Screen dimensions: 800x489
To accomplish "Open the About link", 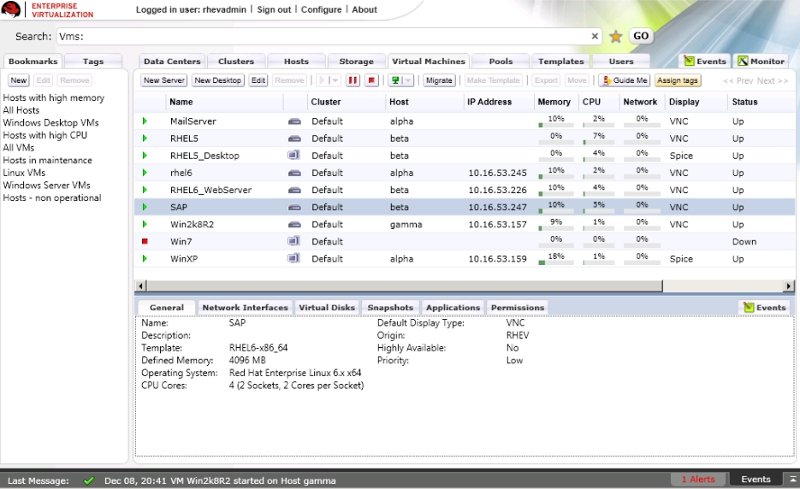I will 364,9.
